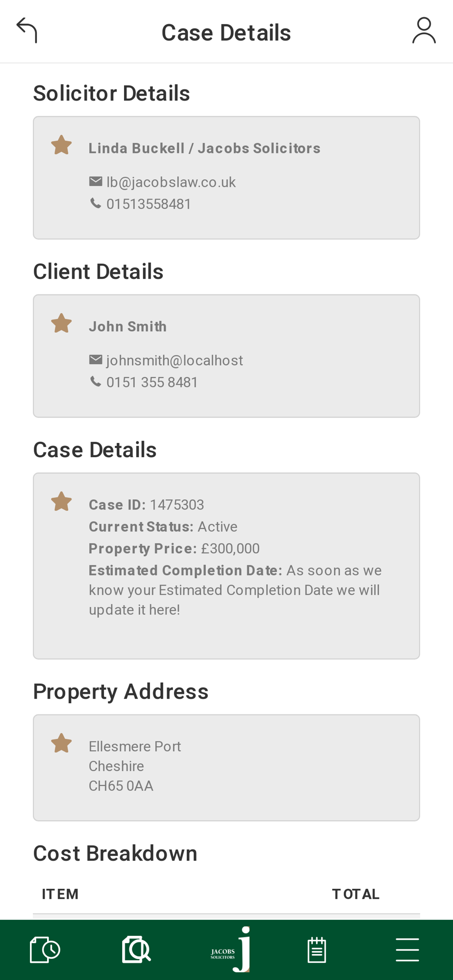Tap the star icon beside Linda Buckell

(61, 145)
